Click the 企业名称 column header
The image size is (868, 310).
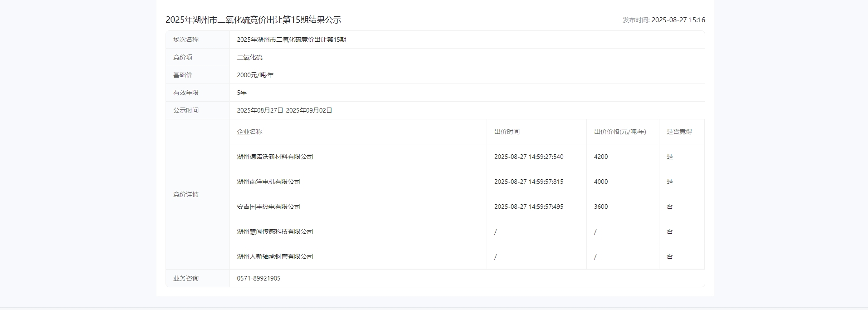point(249,132)
